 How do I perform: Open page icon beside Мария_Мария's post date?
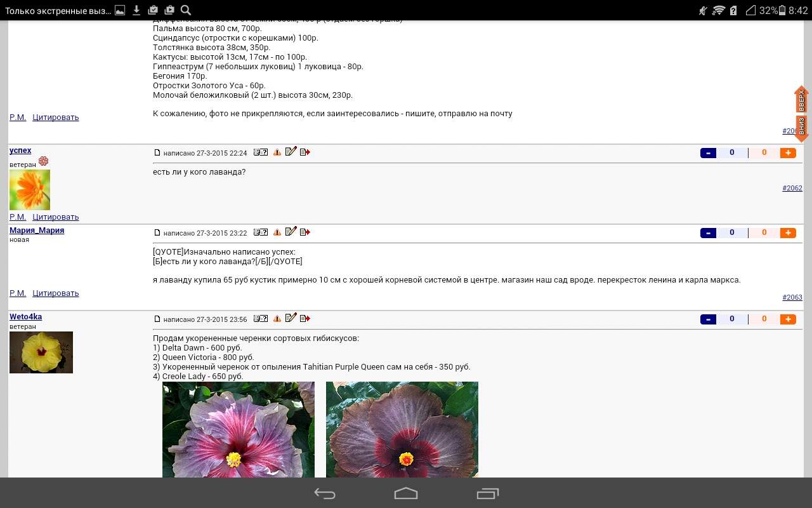(x=157, y=232)
